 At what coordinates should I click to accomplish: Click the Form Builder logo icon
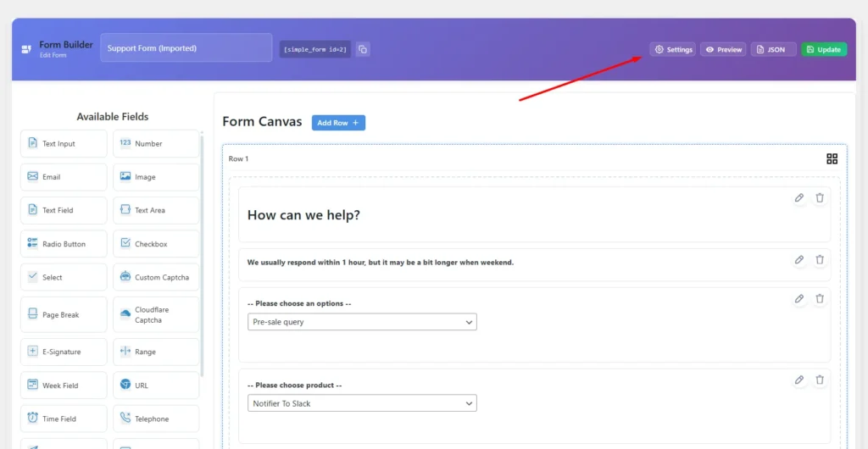tap(26, 49)
